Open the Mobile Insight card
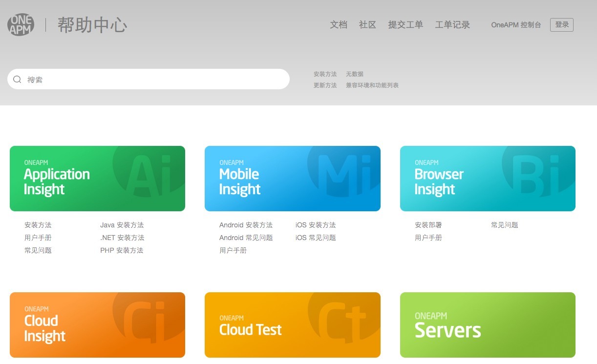Viewport: 597px width, 364px height. 293,179
